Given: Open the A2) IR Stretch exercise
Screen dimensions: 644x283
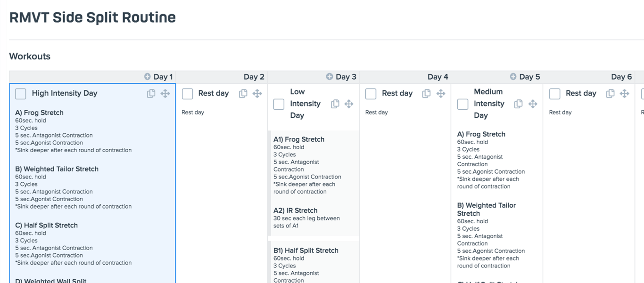Looking at the screenshot, I should coord(295,210).
